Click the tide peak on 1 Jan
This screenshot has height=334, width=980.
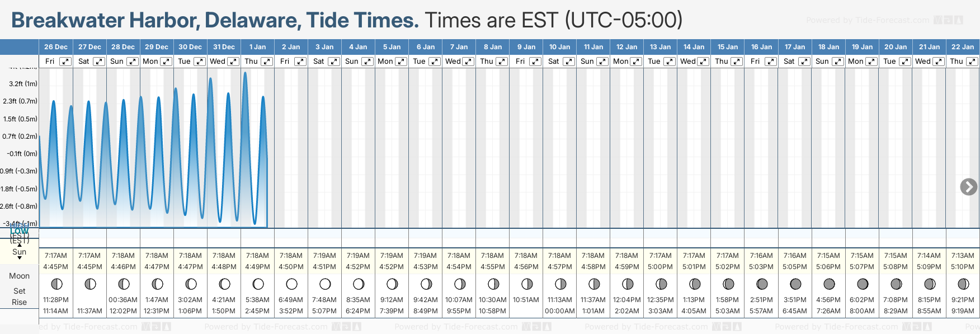tap(245, 73)
